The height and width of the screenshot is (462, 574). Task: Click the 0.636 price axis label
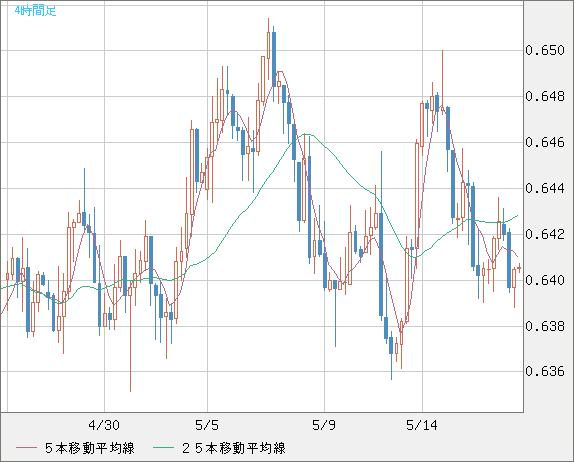[545, 371]
